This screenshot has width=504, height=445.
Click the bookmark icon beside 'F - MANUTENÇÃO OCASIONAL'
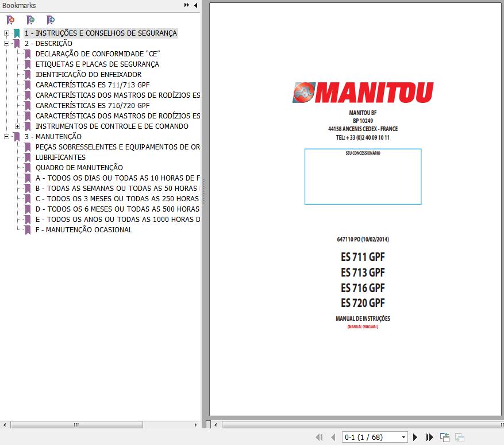[x=28, y=230]
